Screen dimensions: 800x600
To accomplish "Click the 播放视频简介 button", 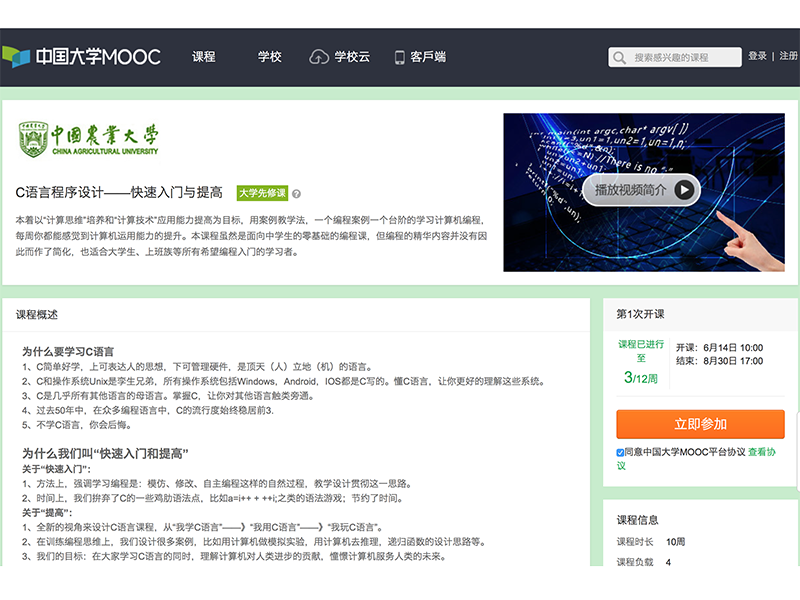I will pyautogui.click(x=641, y=190).
